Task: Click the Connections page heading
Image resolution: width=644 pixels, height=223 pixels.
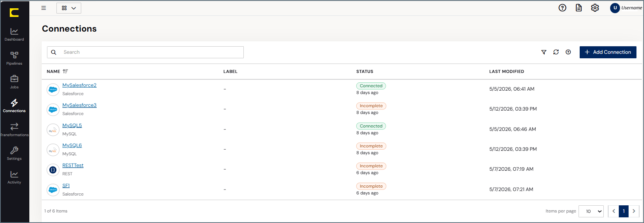Action: point(69,29)
